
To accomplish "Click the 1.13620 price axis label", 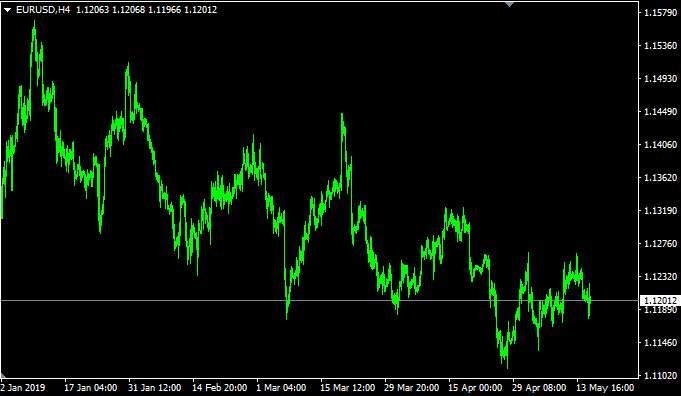I will click(x=661, y=178).
